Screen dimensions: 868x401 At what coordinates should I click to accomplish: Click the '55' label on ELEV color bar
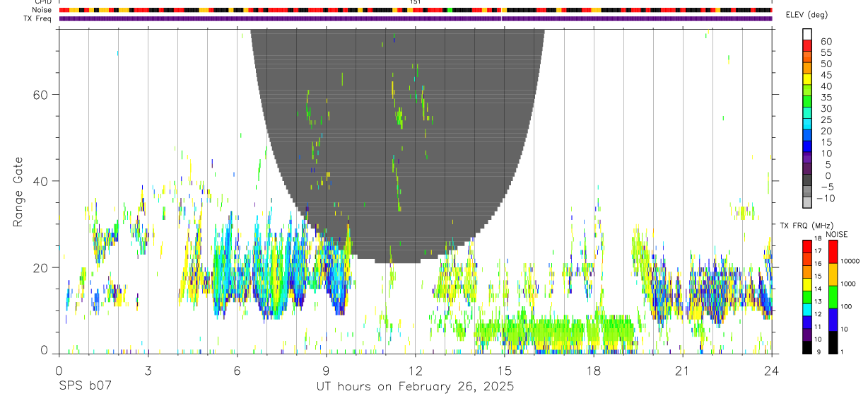(826, 52)
